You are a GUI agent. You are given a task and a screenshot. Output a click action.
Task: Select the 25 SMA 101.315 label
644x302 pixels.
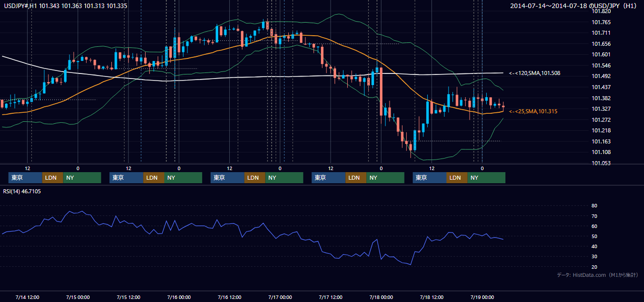(533, 111)
